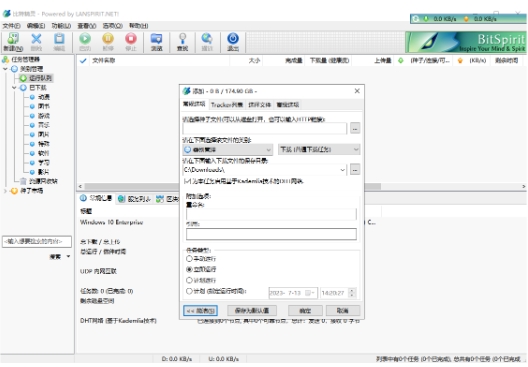Click the green play start toolbar icon
The height and width of the screenshot is (367, 528).
85,39
